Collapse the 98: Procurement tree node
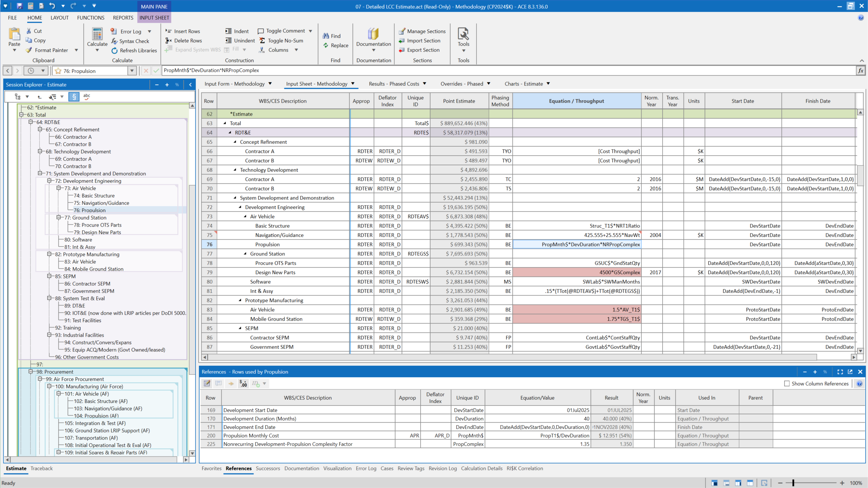Image resolution: width=868 pixels, height=488 pixels. click(x=31, y=371)
